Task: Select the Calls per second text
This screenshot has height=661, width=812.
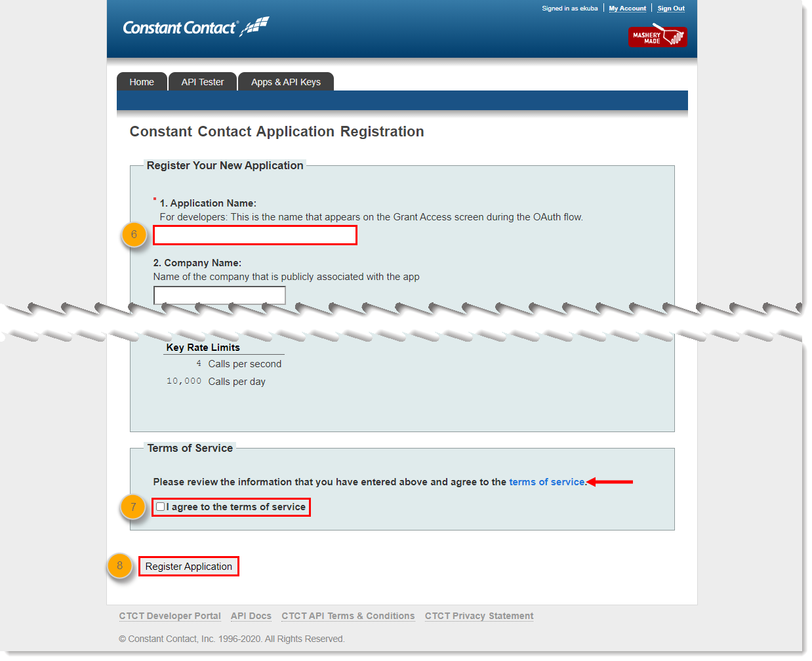Action: click(x=245, y=364)
